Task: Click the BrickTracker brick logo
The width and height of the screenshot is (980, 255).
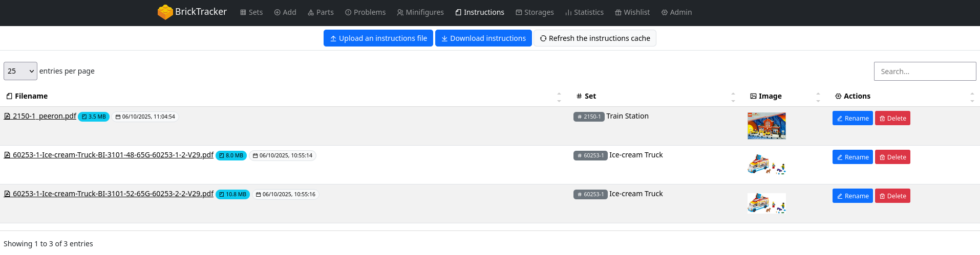Action: (165, 12)
